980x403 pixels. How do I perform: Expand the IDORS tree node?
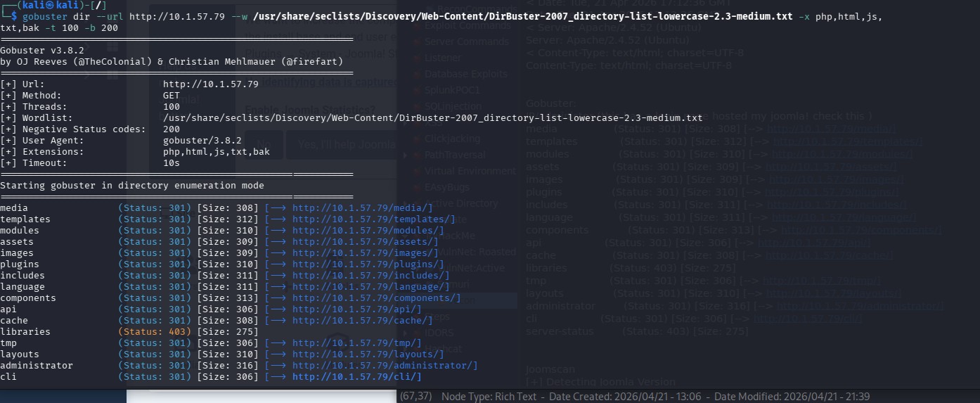click(x=405, y=333)
